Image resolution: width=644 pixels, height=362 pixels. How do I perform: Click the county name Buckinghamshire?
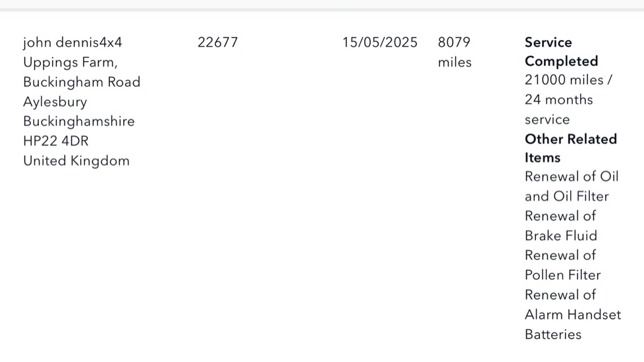(x=79, y=122)
